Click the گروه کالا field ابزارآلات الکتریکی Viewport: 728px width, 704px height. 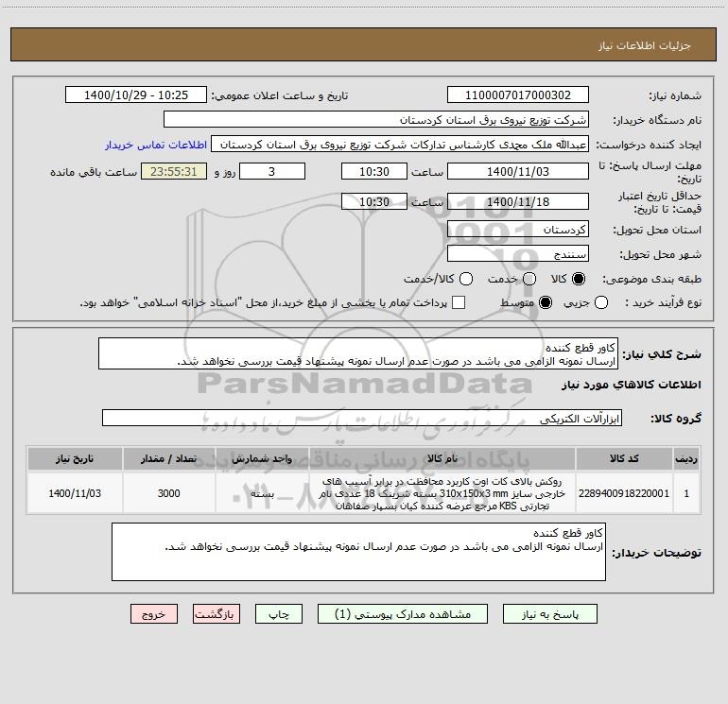point(362,418)
